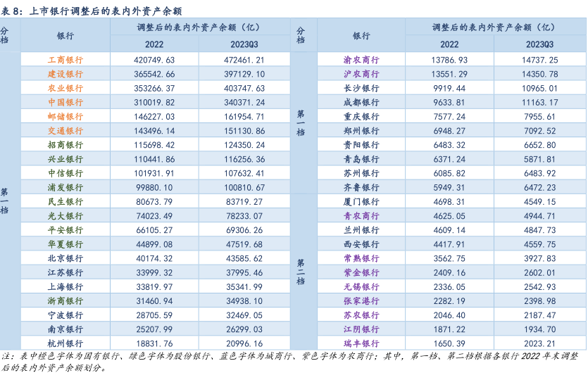Select the 平安银行 cell
The width and height of the screenshot is (588, 380).
65,230
